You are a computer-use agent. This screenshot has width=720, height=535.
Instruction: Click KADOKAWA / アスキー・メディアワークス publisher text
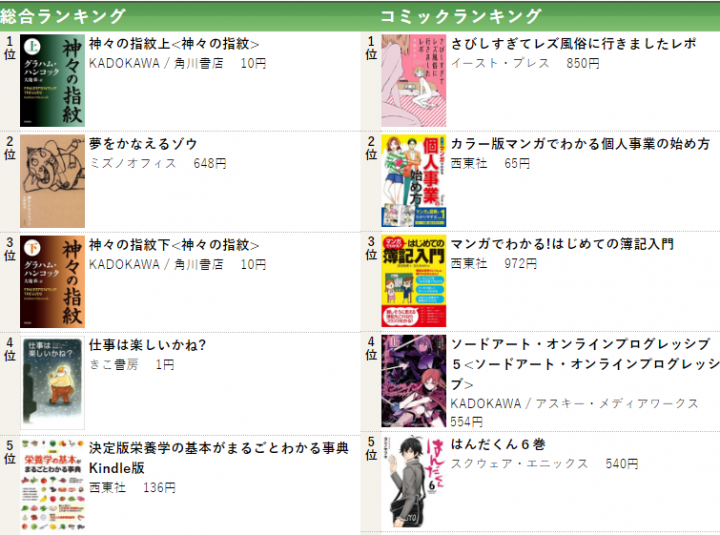(574, 404)
